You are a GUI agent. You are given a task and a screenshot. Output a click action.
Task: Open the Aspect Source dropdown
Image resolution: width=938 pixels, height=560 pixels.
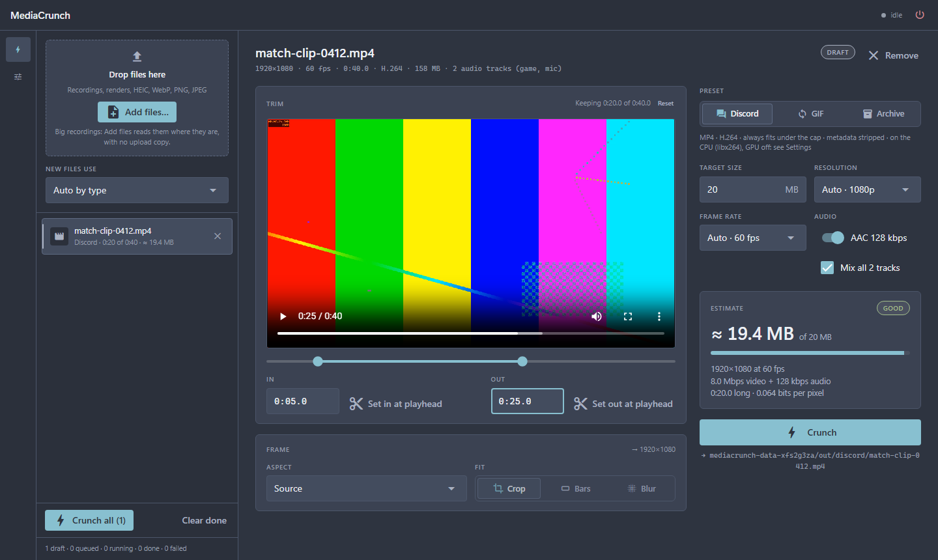coord(367,488)
